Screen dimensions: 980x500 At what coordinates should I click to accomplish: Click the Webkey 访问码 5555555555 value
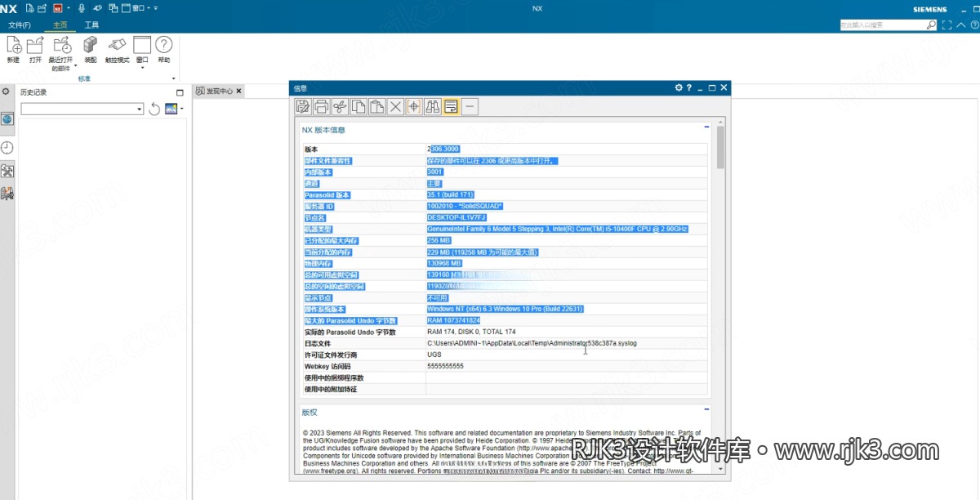445,367
